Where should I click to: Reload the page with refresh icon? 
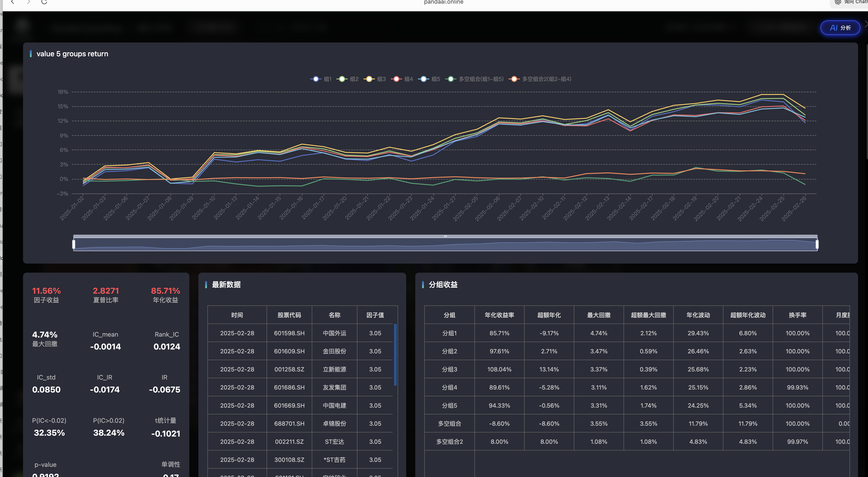point(44,2)
